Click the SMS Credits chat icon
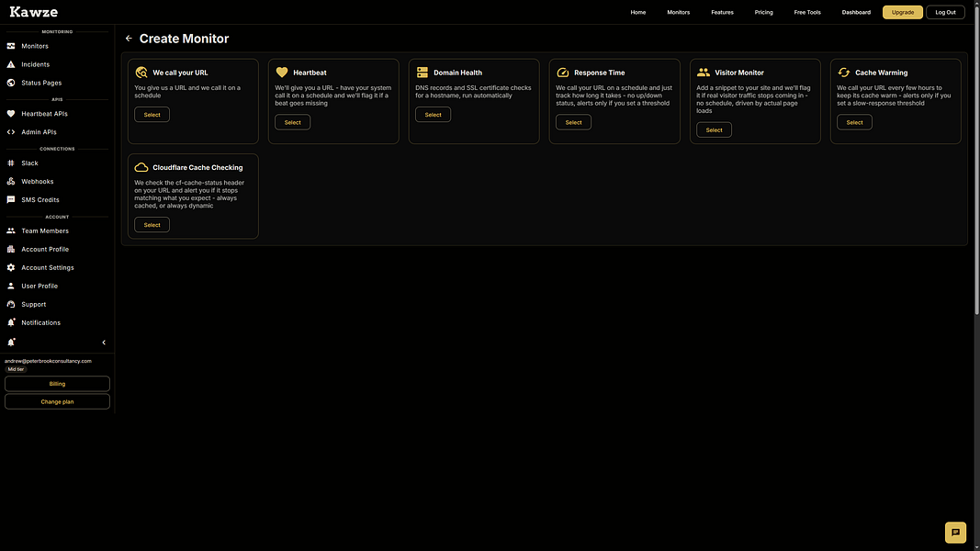Viewport: 980px width, 551px height. click(x=11, y=200)
